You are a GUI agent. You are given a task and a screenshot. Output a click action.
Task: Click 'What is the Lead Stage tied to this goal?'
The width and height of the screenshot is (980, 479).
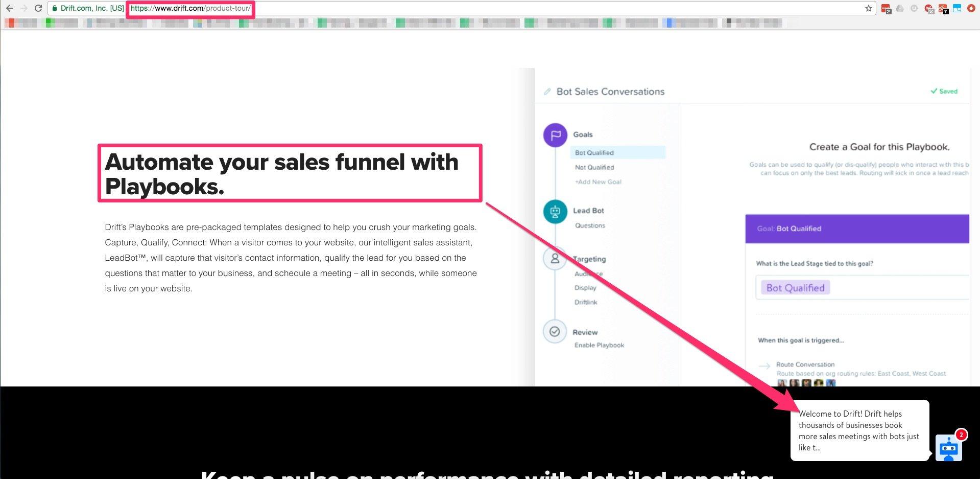[x=815, y=264]
